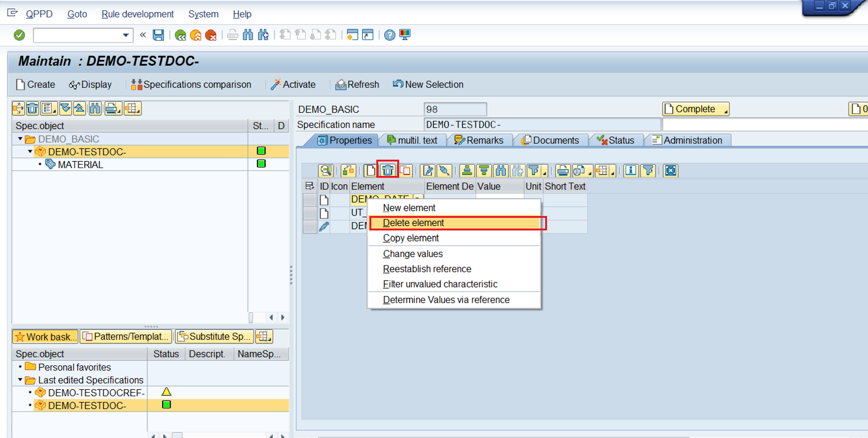Click the Save icon in the top toolbar
The height and width of the screenshot is (438, 868).
(158, 35)
